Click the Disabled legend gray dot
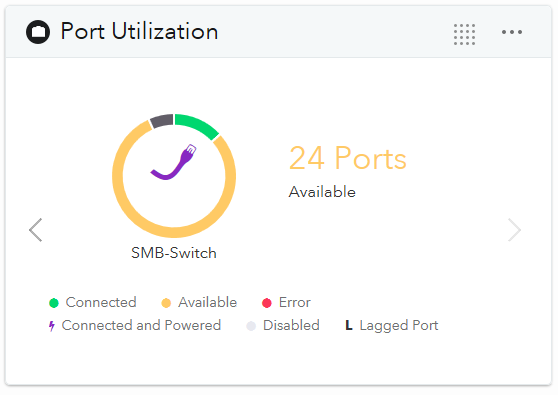Viewport: 558px width, 395px height. (x=251, y=326)
